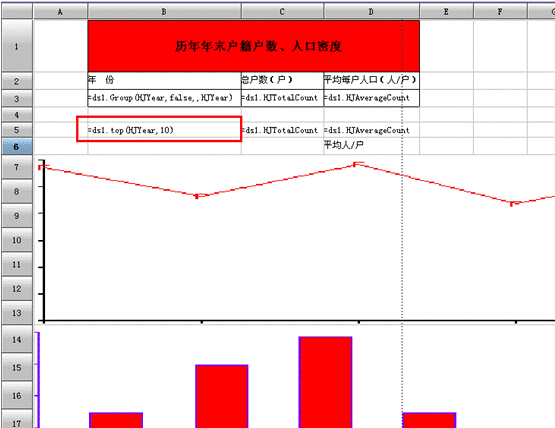Select column E header
Image resolution: width=555 pixels, height=428 pixels.
tap(446, 12)
